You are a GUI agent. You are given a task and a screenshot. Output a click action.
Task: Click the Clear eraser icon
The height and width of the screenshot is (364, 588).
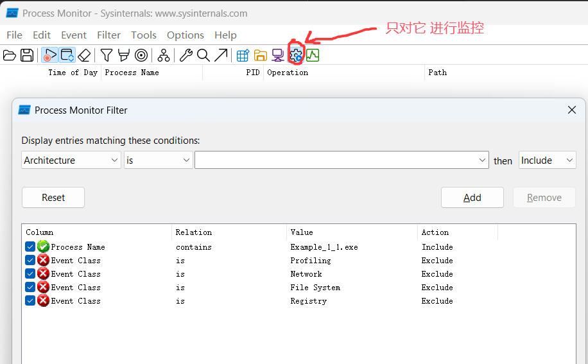pos(84,55)
